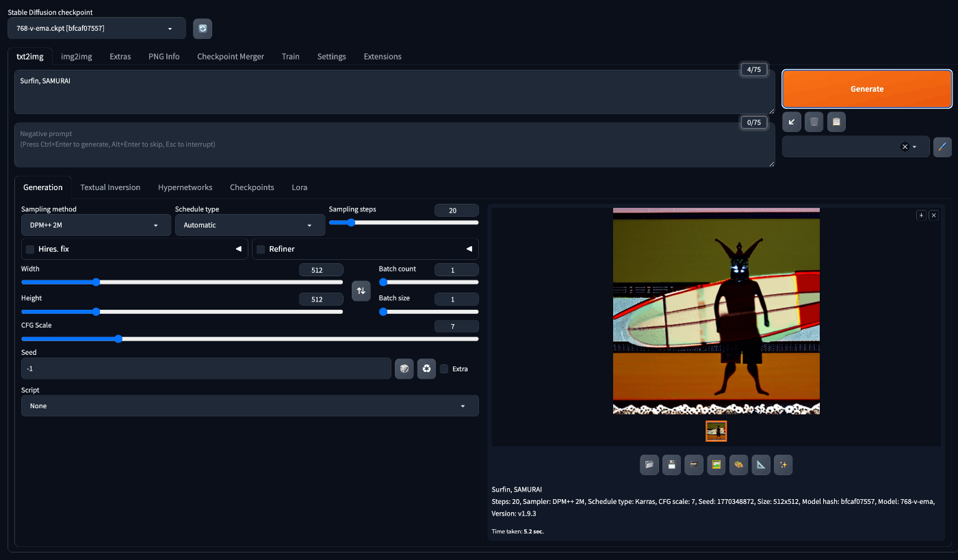958x560 pixels.
Task: Download the generated image from the preview
Action: coord(921,215)
